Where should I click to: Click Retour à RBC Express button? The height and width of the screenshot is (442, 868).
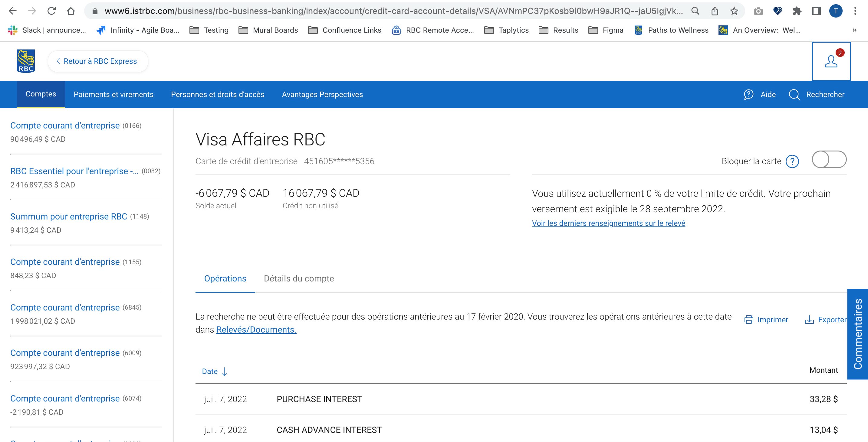pyautogui.click(x=97, y=61)
